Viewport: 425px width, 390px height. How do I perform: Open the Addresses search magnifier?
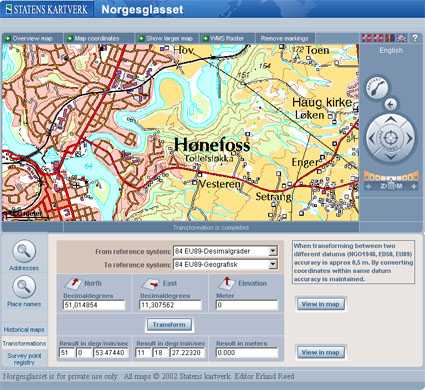click(24, 251)
